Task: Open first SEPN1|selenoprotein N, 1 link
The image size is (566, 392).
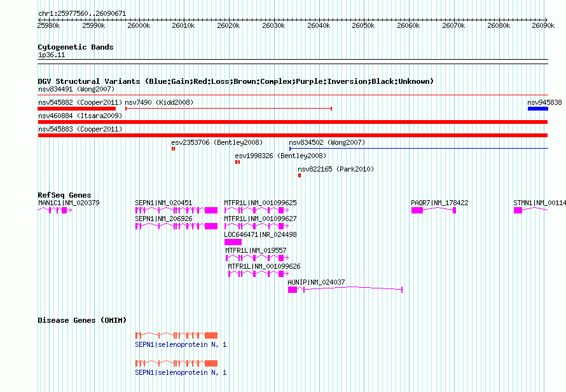Action: click(x=181, y=345)
